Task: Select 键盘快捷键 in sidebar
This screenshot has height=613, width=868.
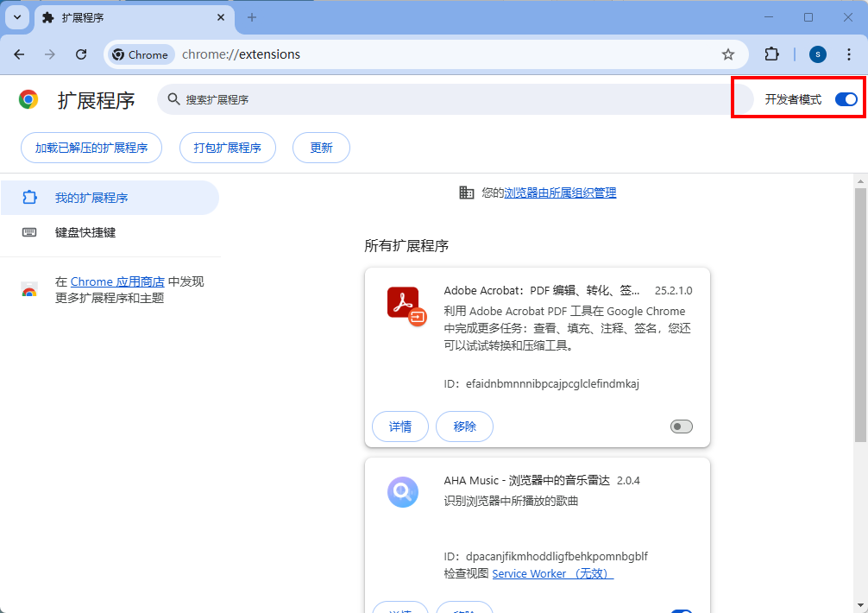Action: (110, 232)
